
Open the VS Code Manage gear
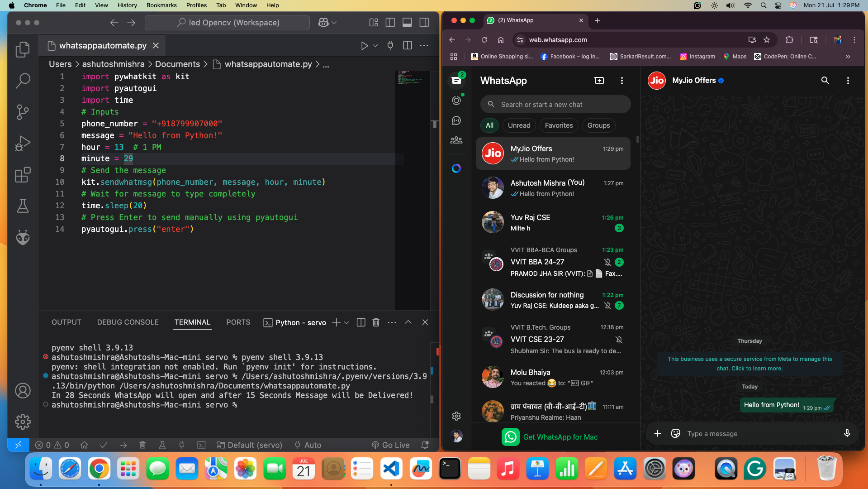click(23, 422)
